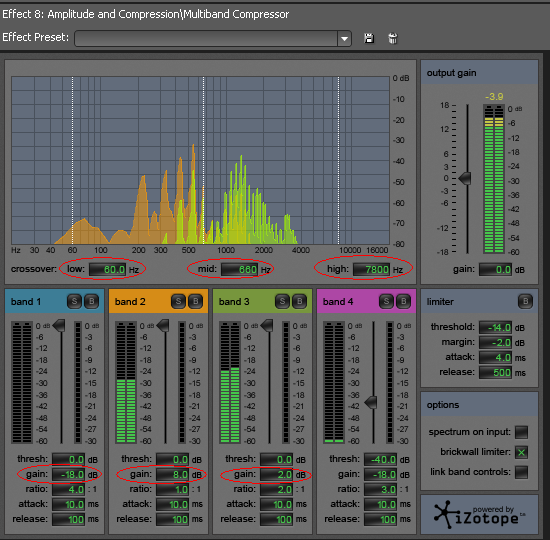Viewport: 550px width, 540px height.
Task: Bypass the limiter with its B button
Action: [525, 301]
